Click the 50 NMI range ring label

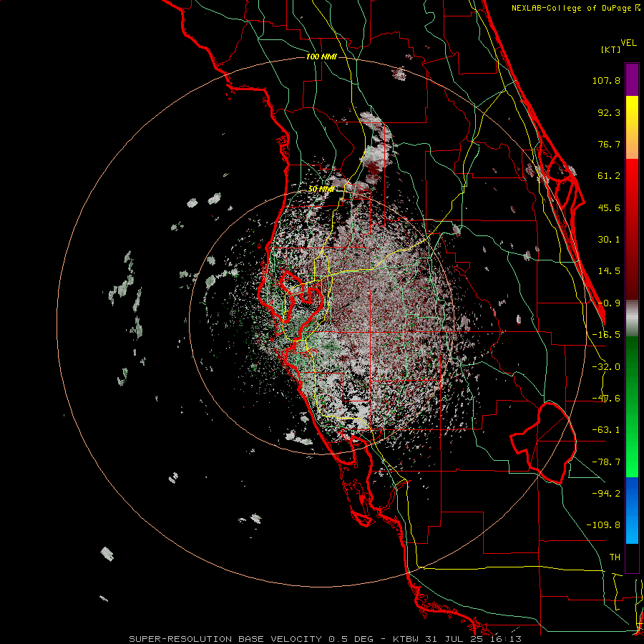[x=321, y=189]
